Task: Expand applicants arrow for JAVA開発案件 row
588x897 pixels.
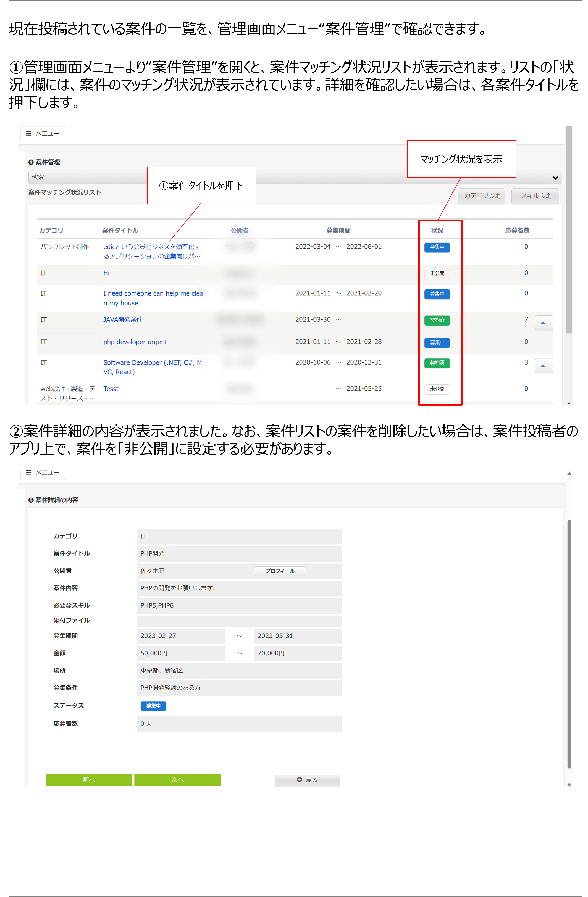Action: click(544, 323)
